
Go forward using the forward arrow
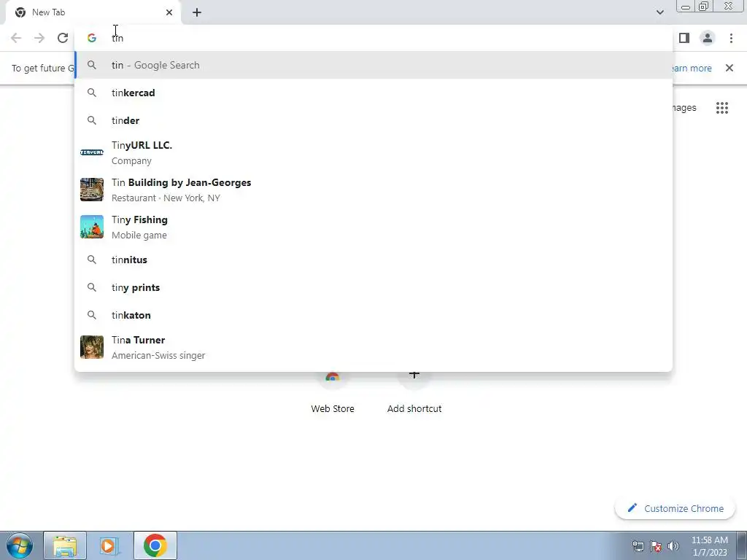click(x=39, y=38)
